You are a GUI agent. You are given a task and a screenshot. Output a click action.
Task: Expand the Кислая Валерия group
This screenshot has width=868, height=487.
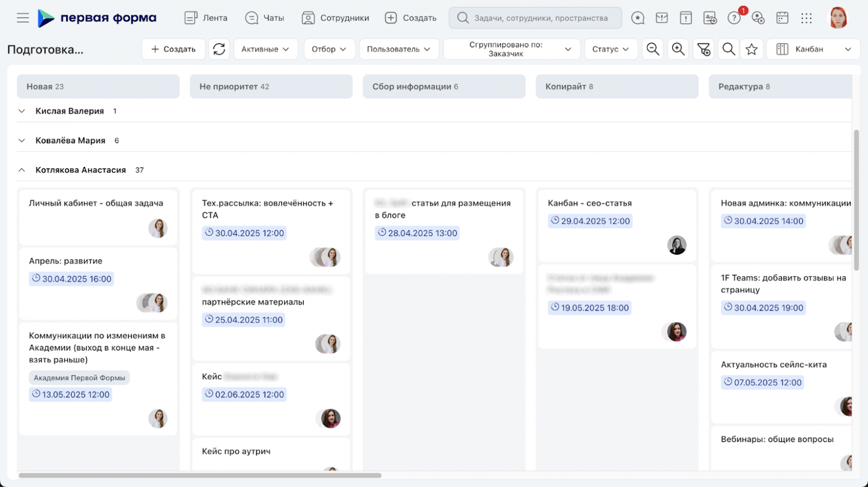[22, 111]
